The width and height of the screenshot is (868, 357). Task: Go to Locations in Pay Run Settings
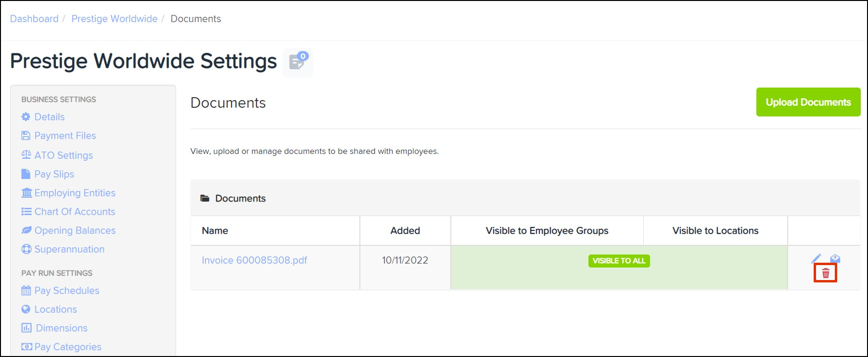point(55,309)
